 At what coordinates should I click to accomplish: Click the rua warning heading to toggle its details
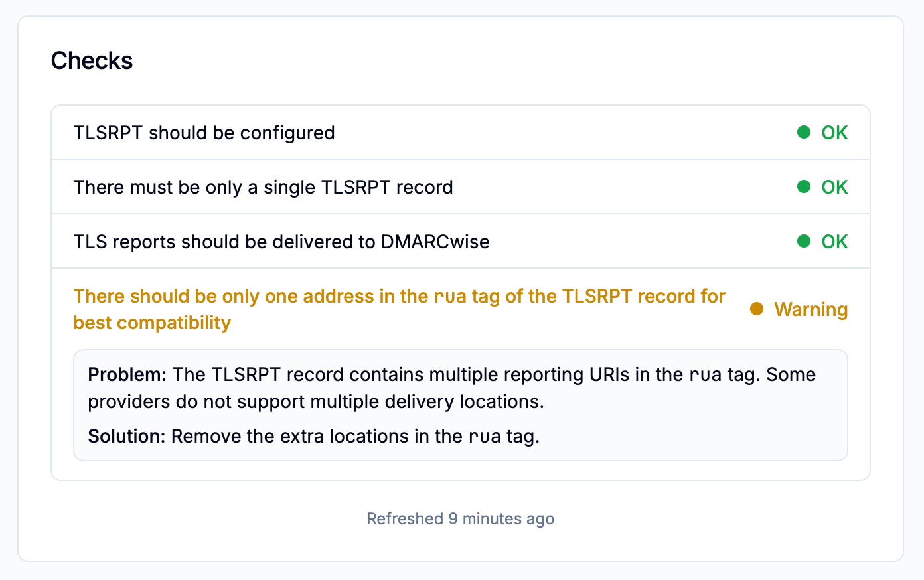398,296
